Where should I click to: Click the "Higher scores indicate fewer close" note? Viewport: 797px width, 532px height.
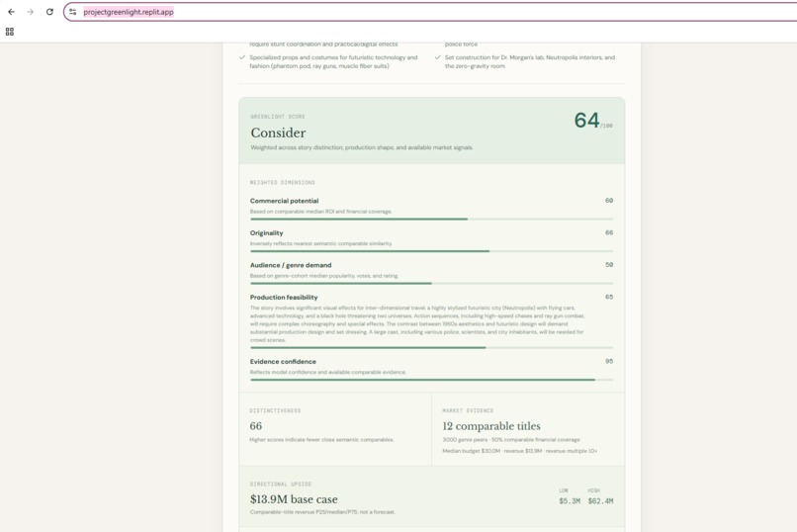[x=321, y=439]
